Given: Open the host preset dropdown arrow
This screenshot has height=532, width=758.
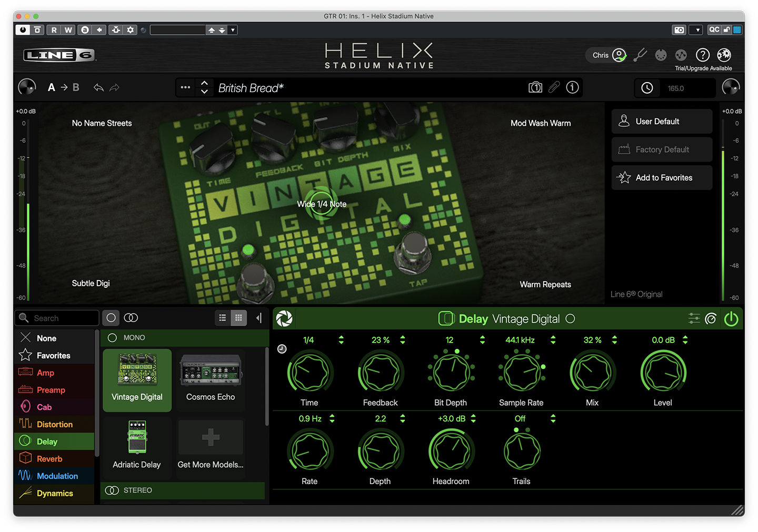Looking at the screenshot, I should pyautogui.click(x=233, y=30).
